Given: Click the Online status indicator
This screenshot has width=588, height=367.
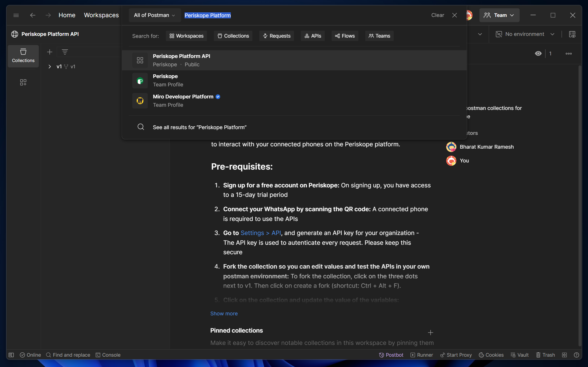Looking at the screenshot, I should [30, 355].
